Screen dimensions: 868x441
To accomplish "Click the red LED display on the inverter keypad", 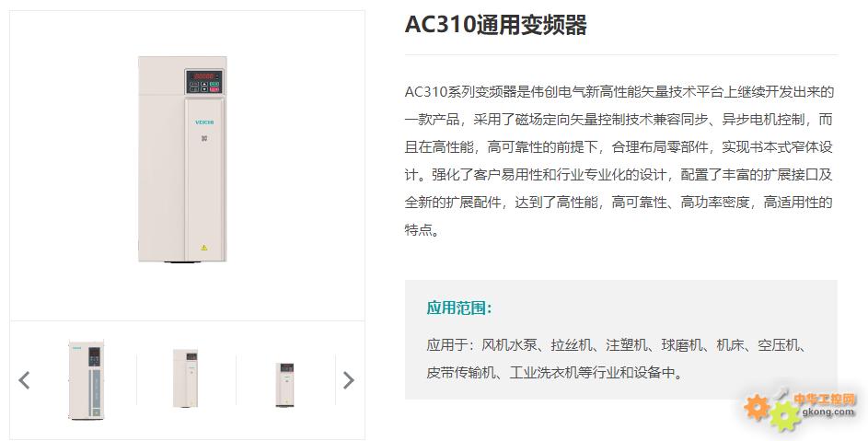I will [x=203, y=75].
